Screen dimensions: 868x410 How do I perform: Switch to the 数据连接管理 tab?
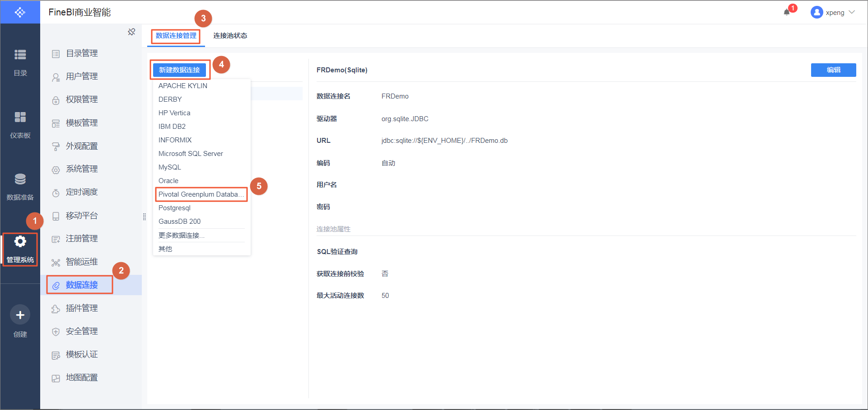click(176, 36)
